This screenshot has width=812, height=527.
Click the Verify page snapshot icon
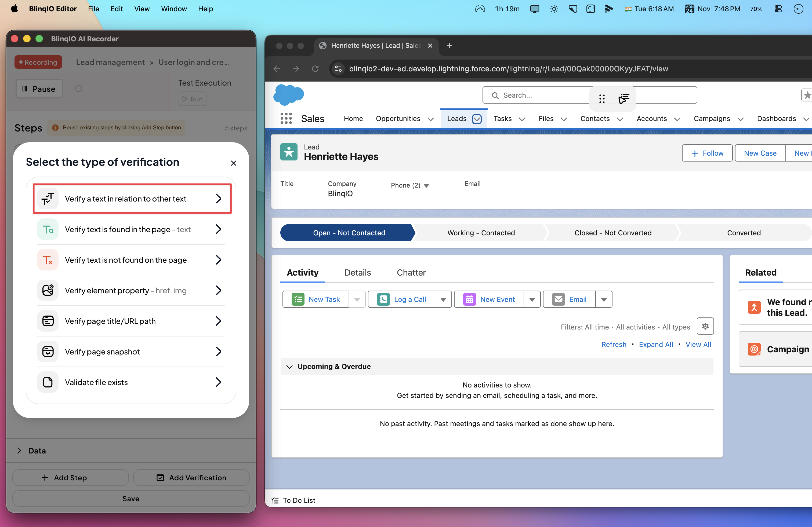pos(48,352)
